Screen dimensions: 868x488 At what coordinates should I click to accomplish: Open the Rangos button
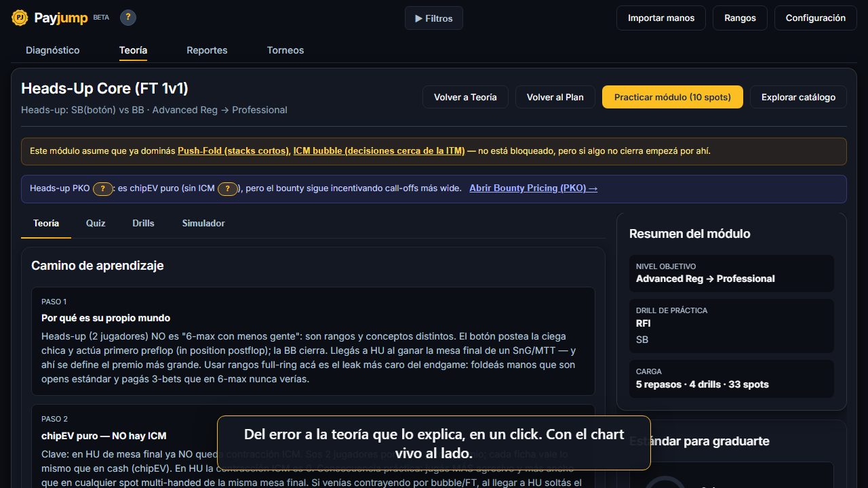point(740,18)
